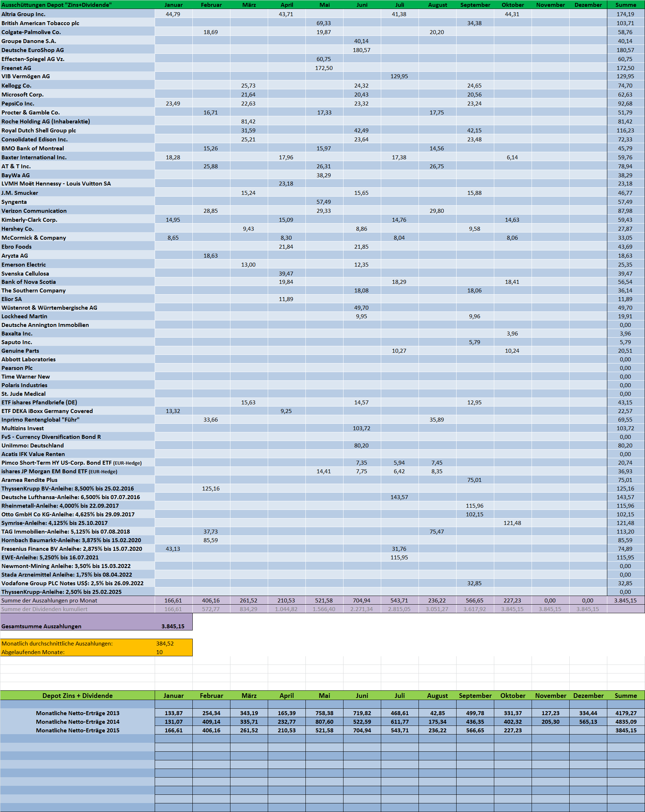Click Kimberly-Clark's Juli value 14,76
Screen dimensions: 645x812
tap(399, 220)
